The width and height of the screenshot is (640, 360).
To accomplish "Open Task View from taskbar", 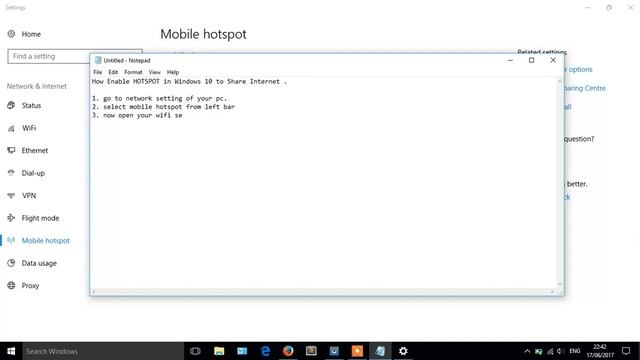I will pyautogui.click(x=196, y=351).
